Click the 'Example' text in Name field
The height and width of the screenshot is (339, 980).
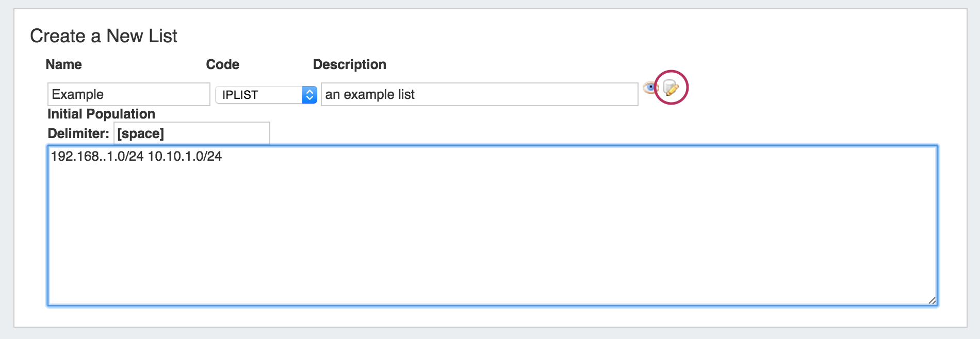click(78, 95)
